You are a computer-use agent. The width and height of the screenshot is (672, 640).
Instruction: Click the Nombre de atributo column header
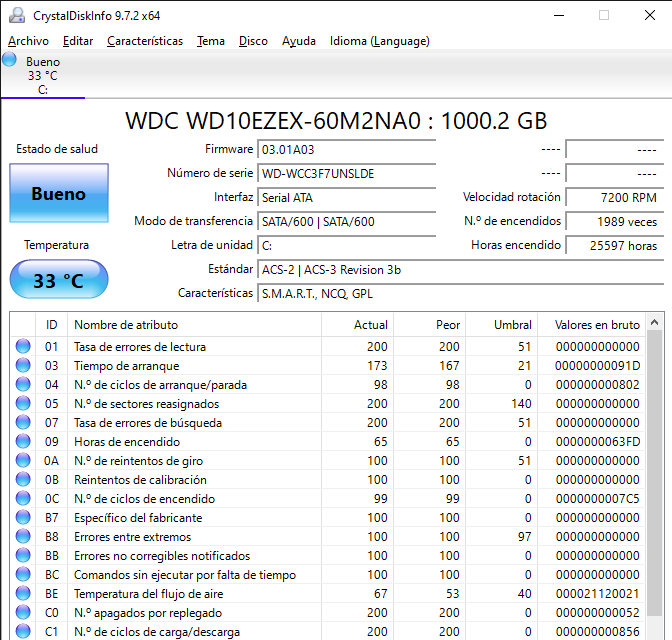pyautogui.click(x=194, y=325)
